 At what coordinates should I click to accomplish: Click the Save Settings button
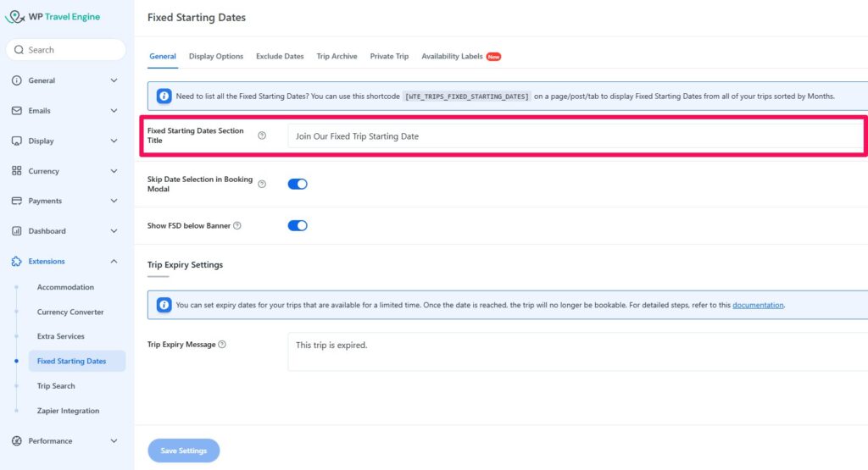(183, 451)
